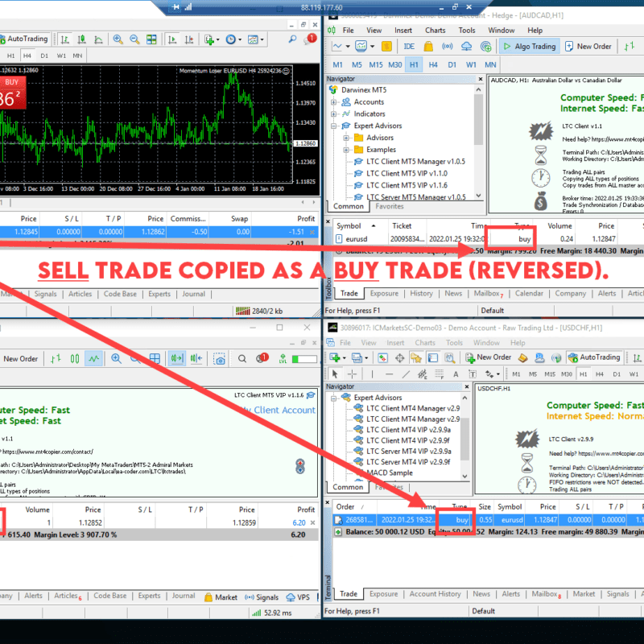The height and width of the screenshot is (644, 644).
Task: Select cursor arrow tool in ICMarkets toolbar
Action: [x=335, y=374]
